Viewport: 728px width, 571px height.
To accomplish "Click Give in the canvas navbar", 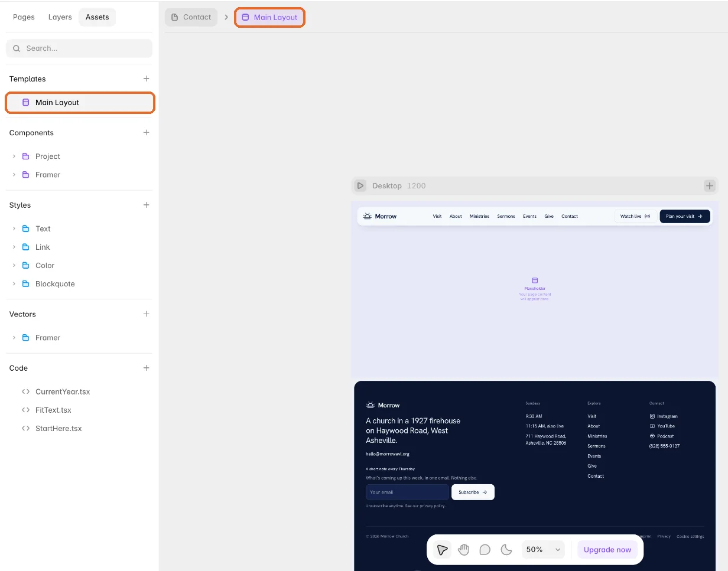I will pos(549,216).
